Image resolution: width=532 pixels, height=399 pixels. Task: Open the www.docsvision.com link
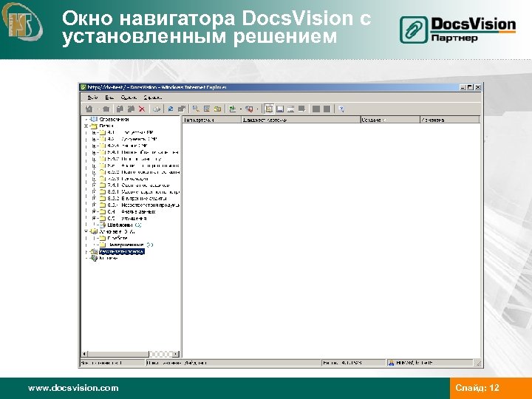73,388
